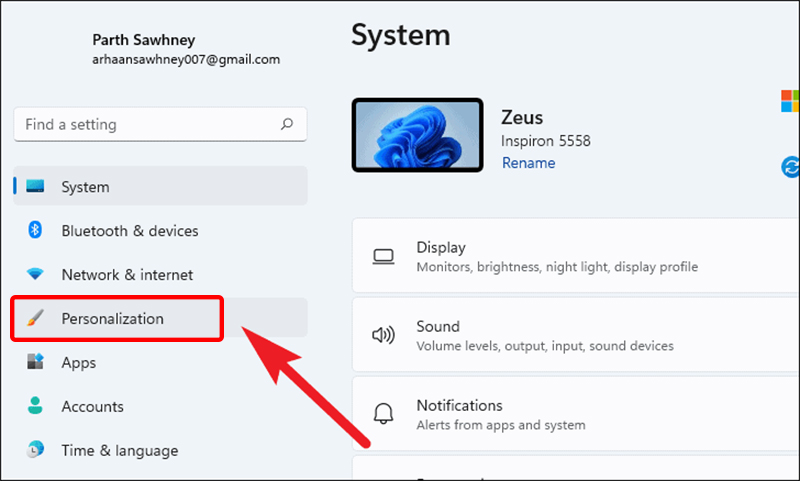Open Display settings card
This screenshot has height=481, width=800.
(576, 256)
